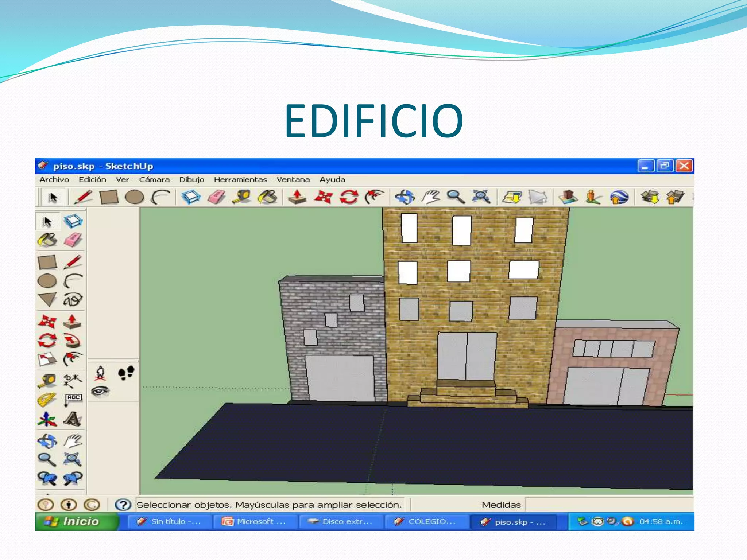The width and height of the screenshot is (747, 560).
Task: Enable the Walk footprints tool
Action: click(x=127, y=373)
